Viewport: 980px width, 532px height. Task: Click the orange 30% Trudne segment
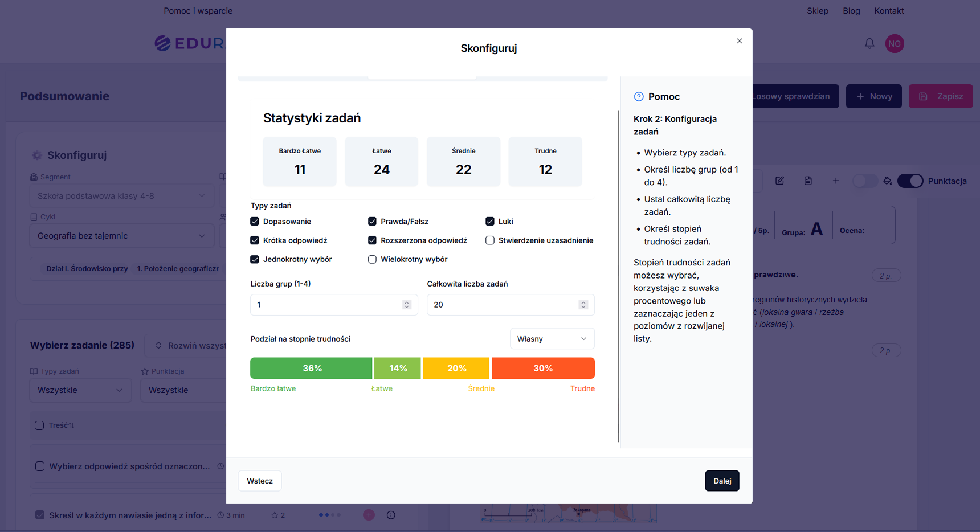pyautogui.click(x=543, y=369)
